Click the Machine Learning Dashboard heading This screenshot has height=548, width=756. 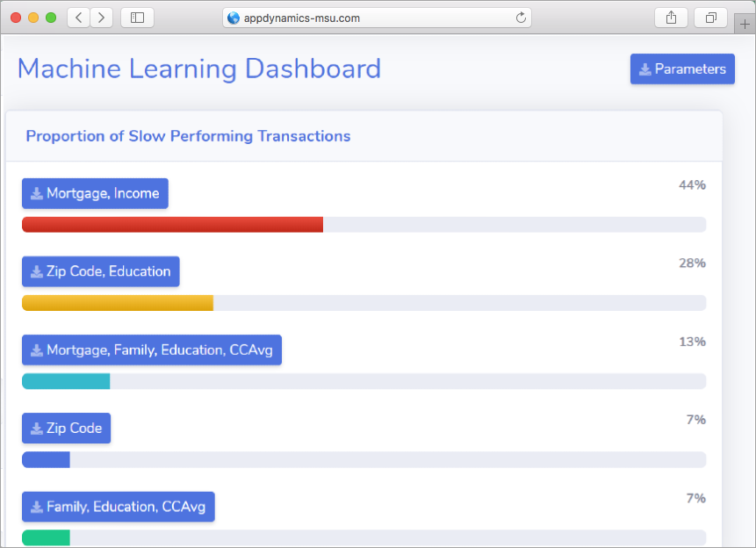point(199,68)
